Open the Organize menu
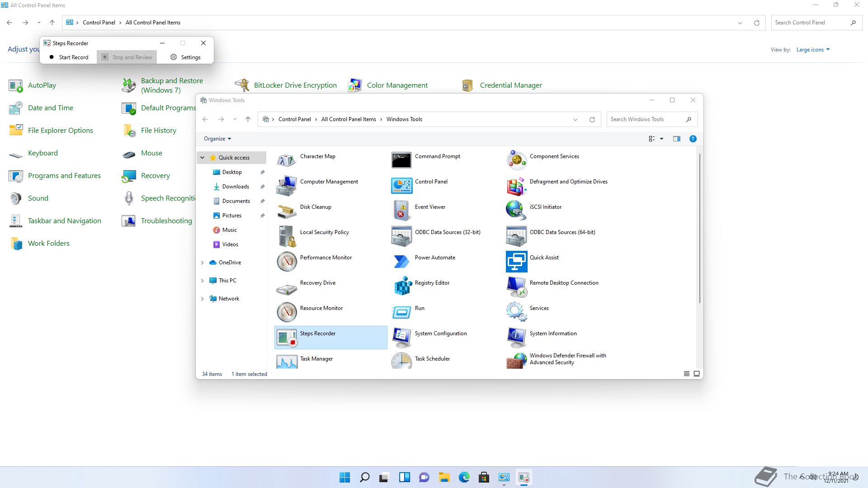 coord(217,139)
